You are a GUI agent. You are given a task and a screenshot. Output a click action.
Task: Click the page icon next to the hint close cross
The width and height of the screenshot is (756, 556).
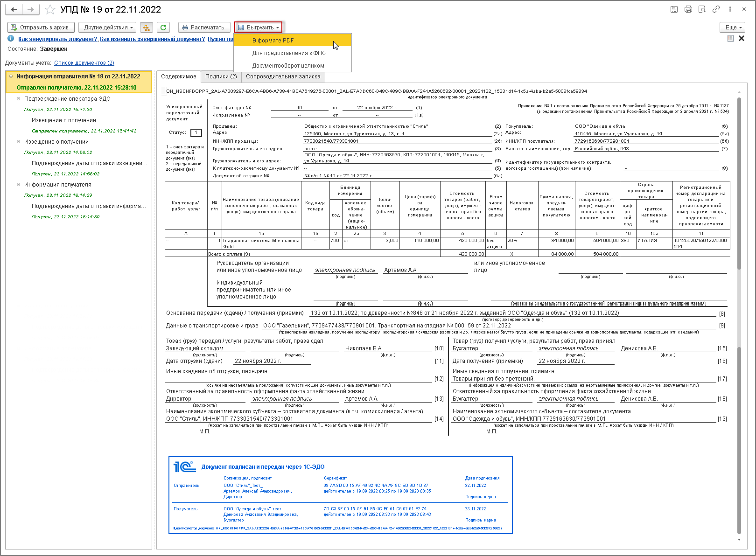coord(730,38)
